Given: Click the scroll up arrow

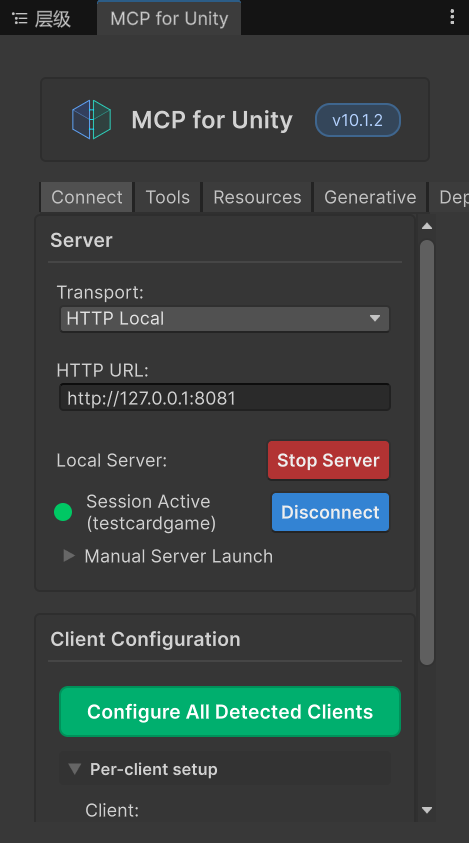Looking at the screenshot, I should tap(427, 226).
